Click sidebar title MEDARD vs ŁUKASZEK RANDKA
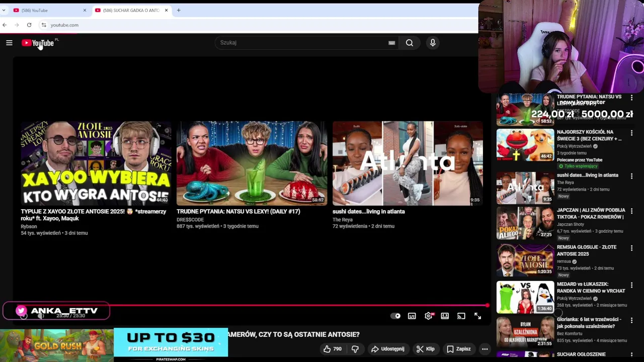644x362 pixels. point(591,288)
